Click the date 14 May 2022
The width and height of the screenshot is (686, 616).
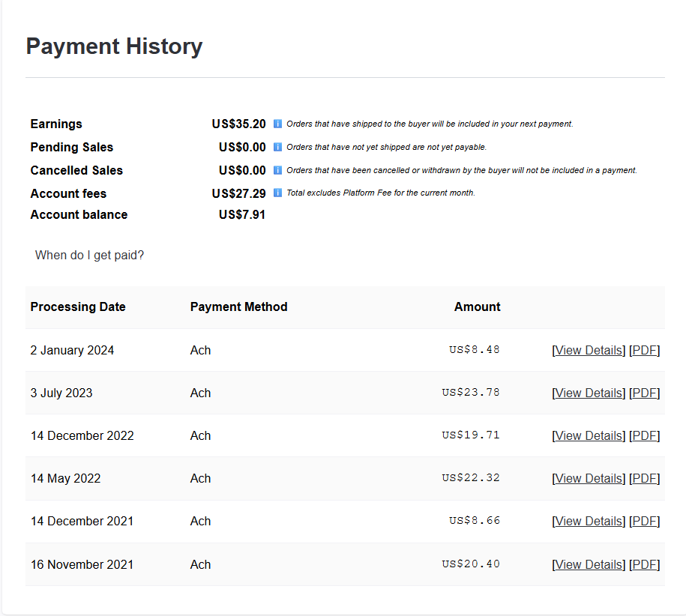[66, 479]
